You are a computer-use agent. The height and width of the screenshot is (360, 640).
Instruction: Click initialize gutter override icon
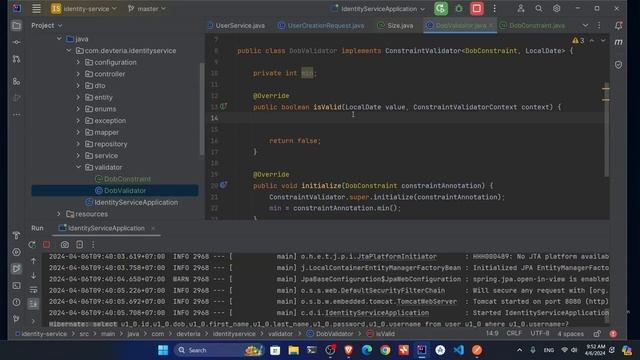224,185
